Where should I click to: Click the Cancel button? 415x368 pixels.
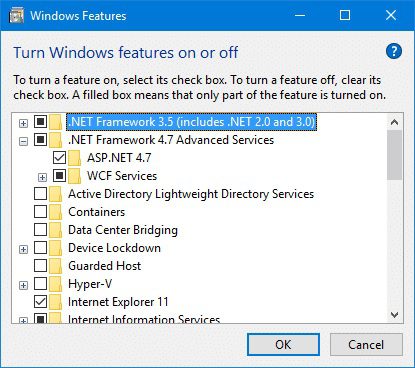(366, 344)
